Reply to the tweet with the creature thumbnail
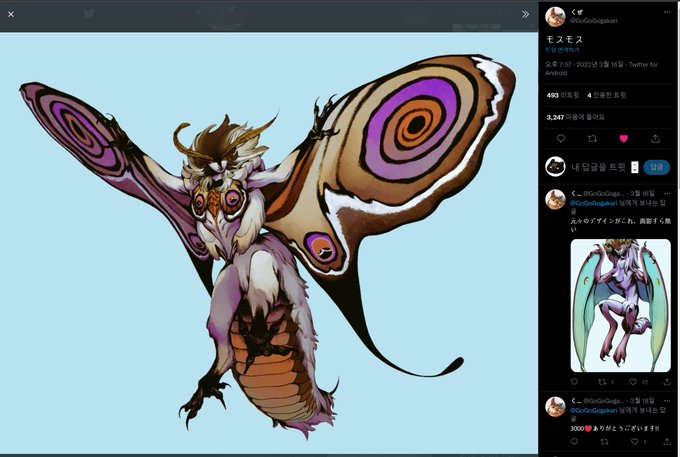 tap(575, 382)
